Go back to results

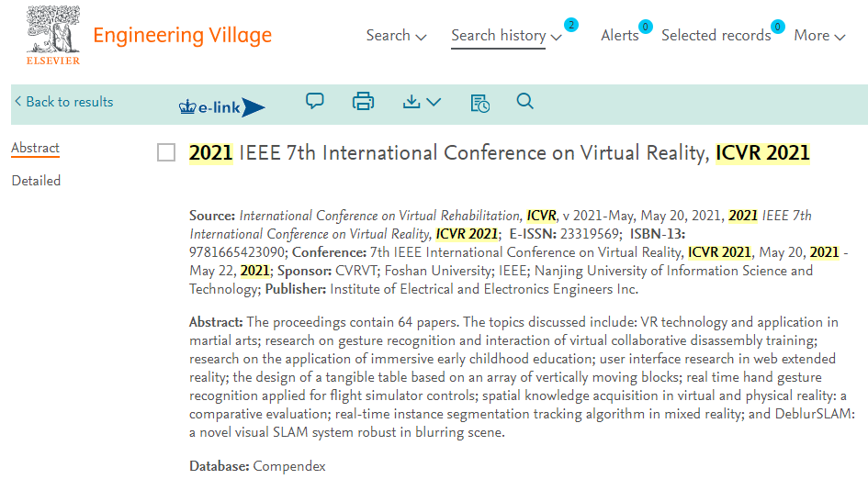coord(63,102)
